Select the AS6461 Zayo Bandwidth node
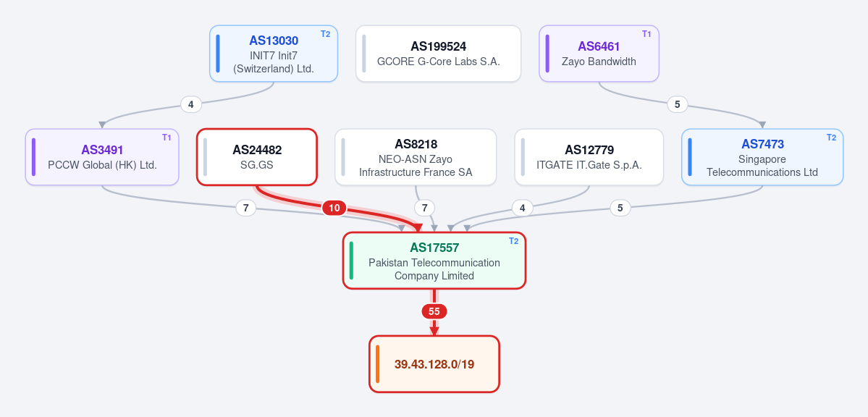Viewport: 868px width, 417px height. click(x=599, y=54)
